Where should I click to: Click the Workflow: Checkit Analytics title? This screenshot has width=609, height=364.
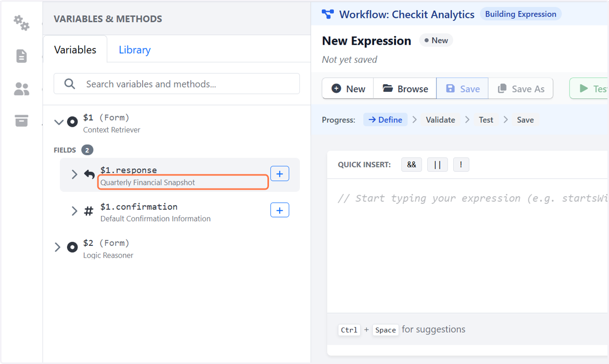(x=407, y=15)
